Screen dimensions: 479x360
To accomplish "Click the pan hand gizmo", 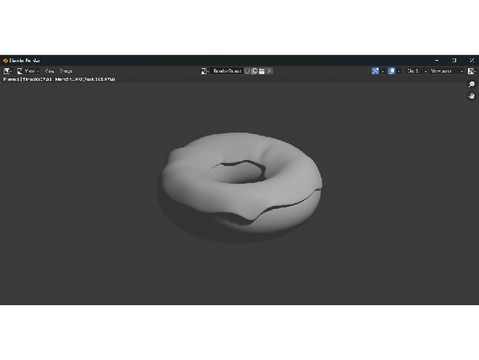I will (x=472, y=96).
